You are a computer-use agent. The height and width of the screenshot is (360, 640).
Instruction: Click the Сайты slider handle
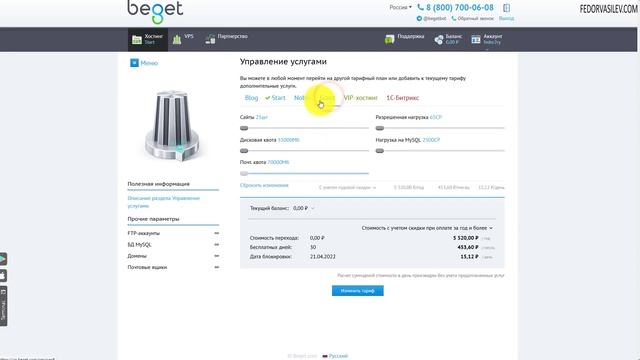coord(244,128)
